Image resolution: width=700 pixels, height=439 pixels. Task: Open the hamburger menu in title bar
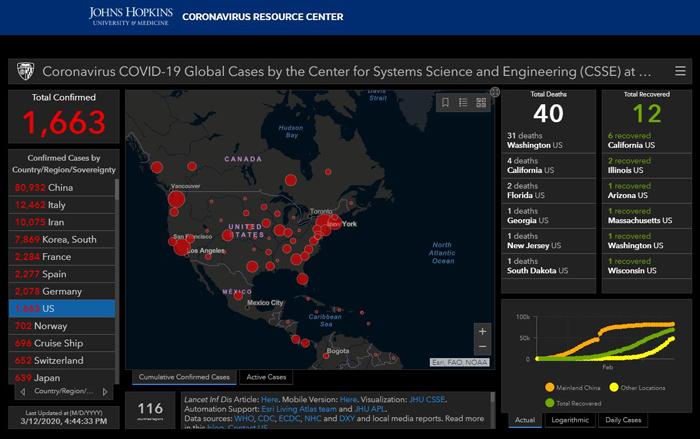pos(680,71)
